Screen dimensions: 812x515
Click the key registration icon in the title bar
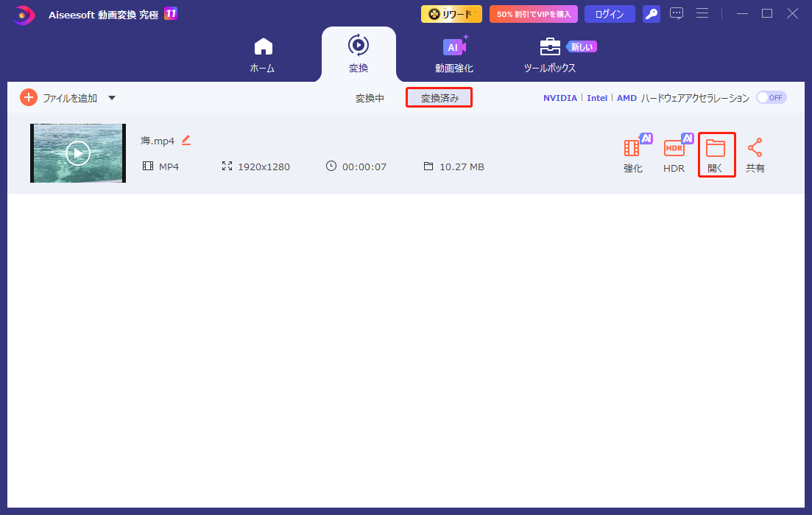651,13
